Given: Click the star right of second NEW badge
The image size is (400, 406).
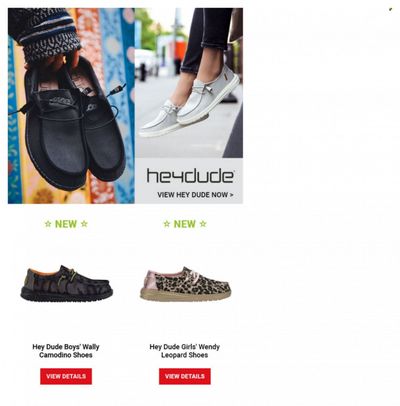Looking at the screenshot, I should 203,224.
